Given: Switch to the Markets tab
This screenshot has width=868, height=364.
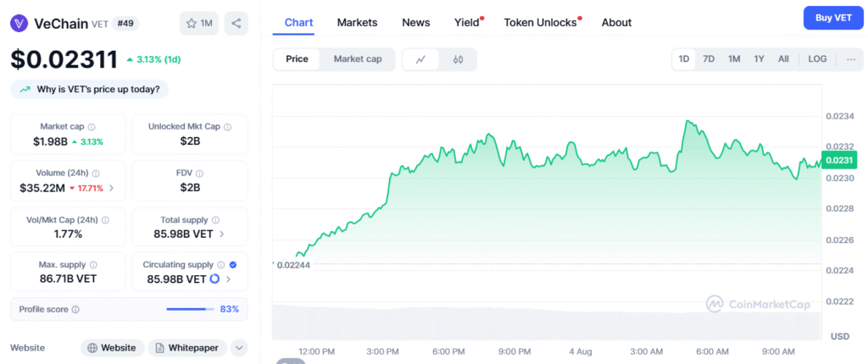Looking at the screenshot, I should pos(357,23).
